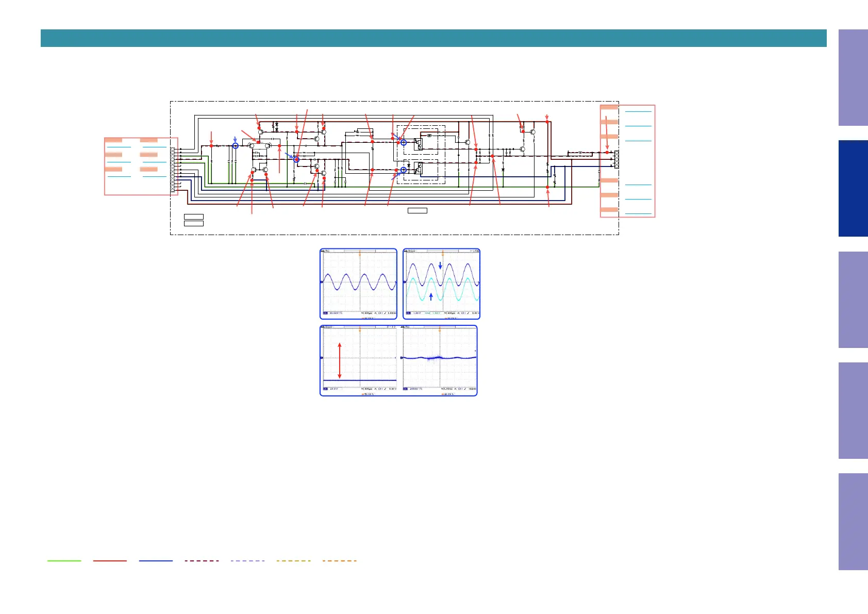Viewport: 868px width, 614px height.
Task: Select the dark blue active side tab
Action: [853, 189]
